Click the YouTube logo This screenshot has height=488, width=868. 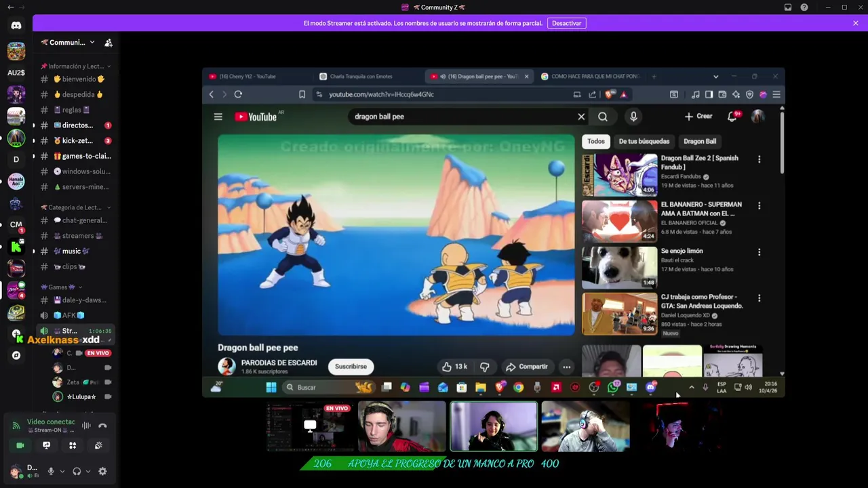point(256,117)
